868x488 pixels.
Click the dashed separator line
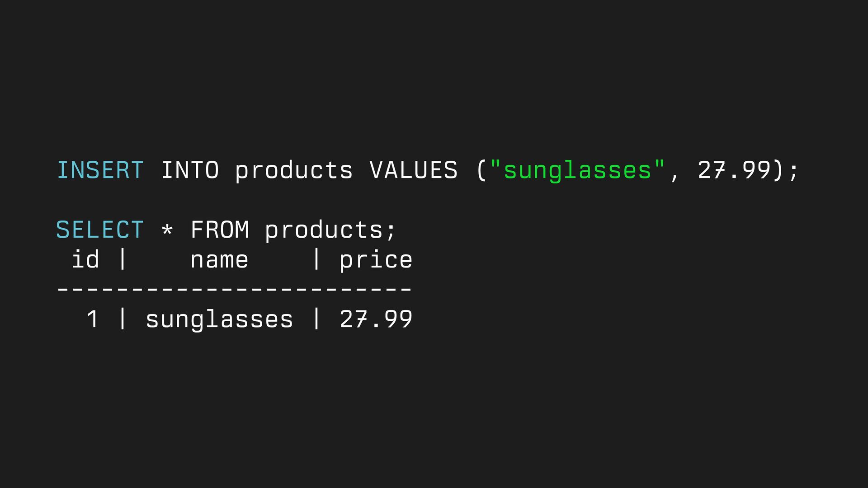(x=234, y=289)
